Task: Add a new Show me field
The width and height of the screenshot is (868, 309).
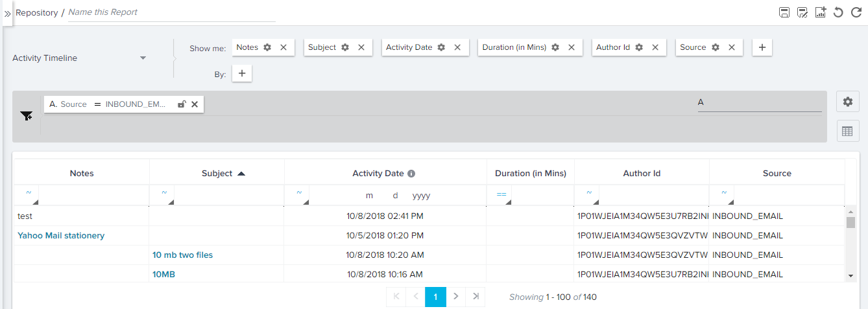Action: [762, 47]
